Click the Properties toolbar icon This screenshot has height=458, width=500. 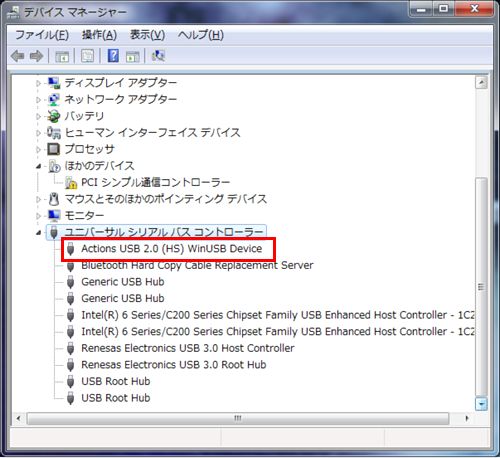click(88, 56)
